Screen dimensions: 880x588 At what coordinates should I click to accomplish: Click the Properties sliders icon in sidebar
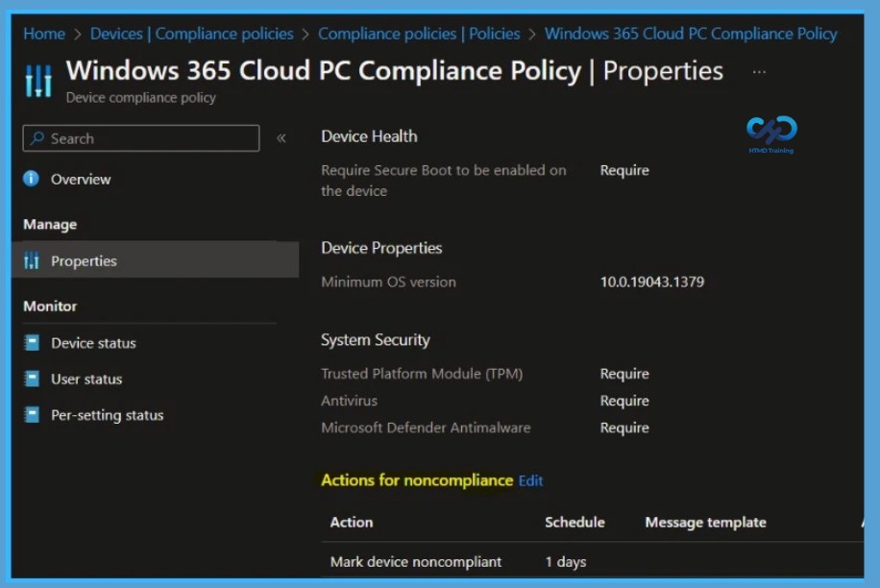pos(32,261)
